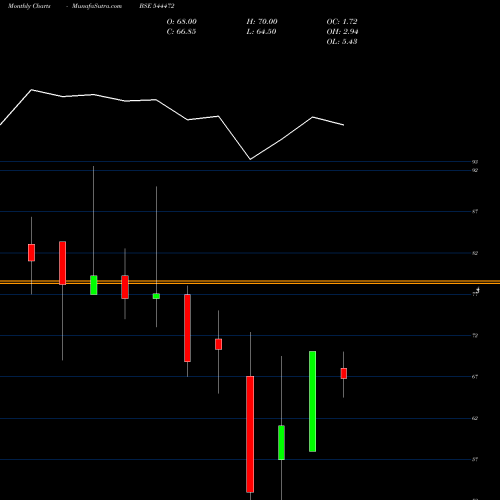
Task: Click the 62 price axis label
Action: (x=475, y=418)
